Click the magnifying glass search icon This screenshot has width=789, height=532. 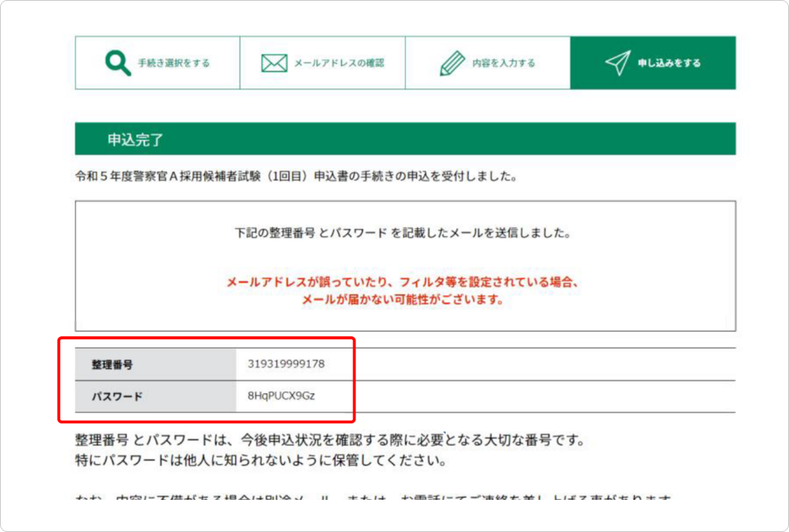click(x=118, y=63)
